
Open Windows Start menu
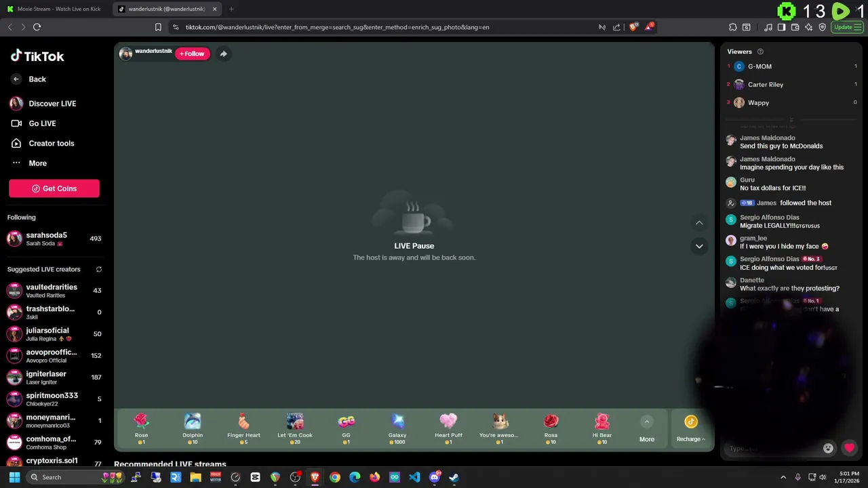14,477
